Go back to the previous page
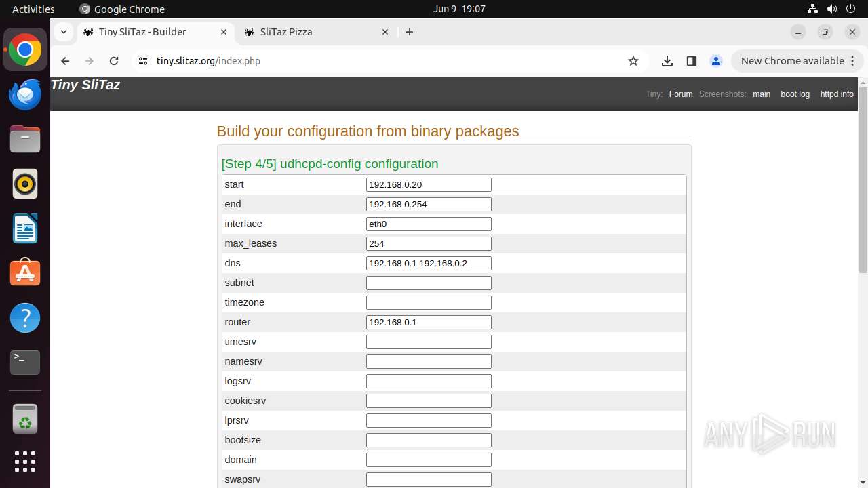 point(65,61)
